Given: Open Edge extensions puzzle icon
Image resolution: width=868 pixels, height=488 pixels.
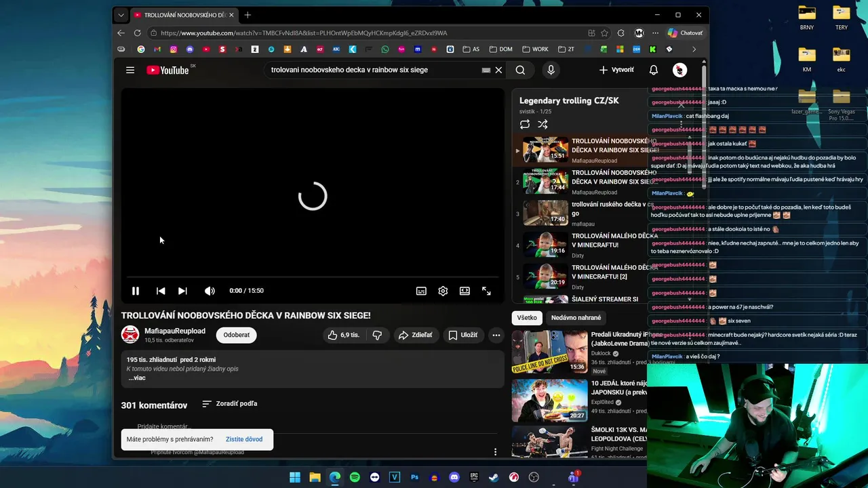Looking at the screenshot, I should 621,33.
